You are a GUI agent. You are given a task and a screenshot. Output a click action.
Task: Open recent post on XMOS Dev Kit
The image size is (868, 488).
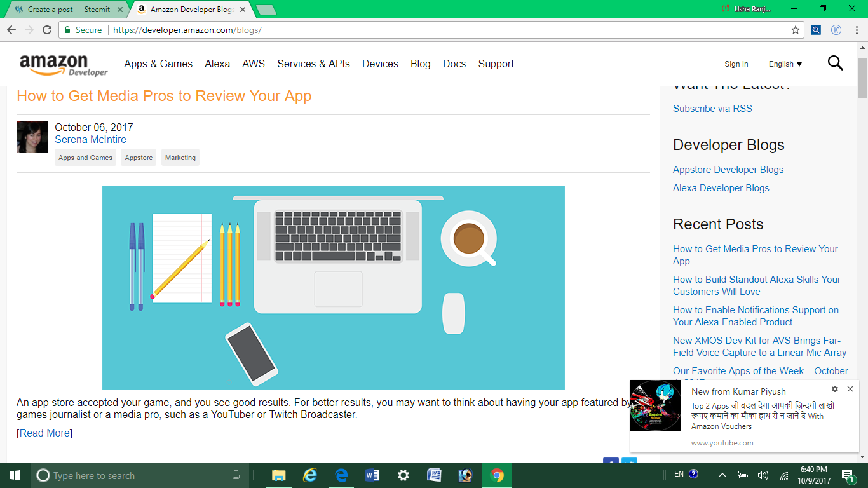pos(760,346)
